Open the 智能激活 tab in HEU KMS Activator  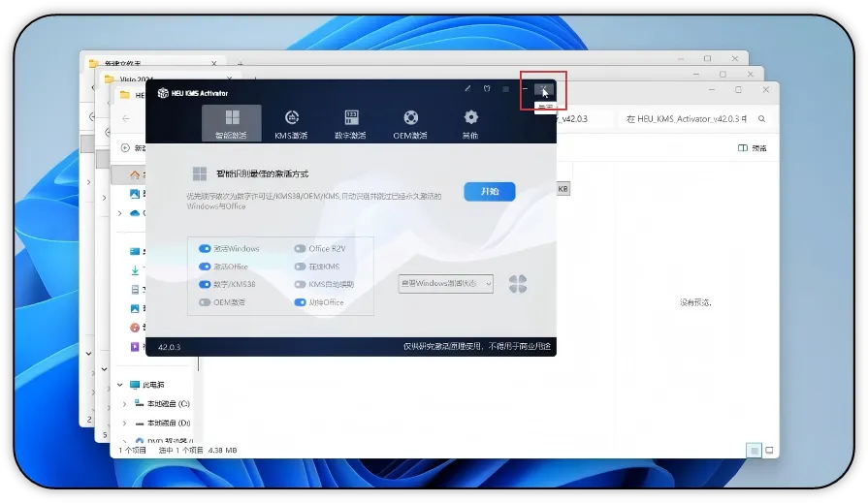[232, 123]
